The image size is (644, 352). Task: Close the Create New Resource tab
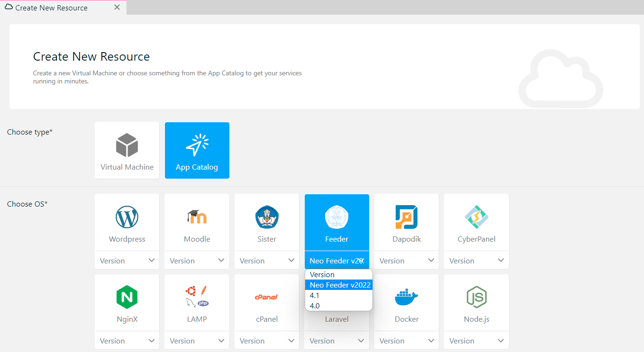click(117, 8)
